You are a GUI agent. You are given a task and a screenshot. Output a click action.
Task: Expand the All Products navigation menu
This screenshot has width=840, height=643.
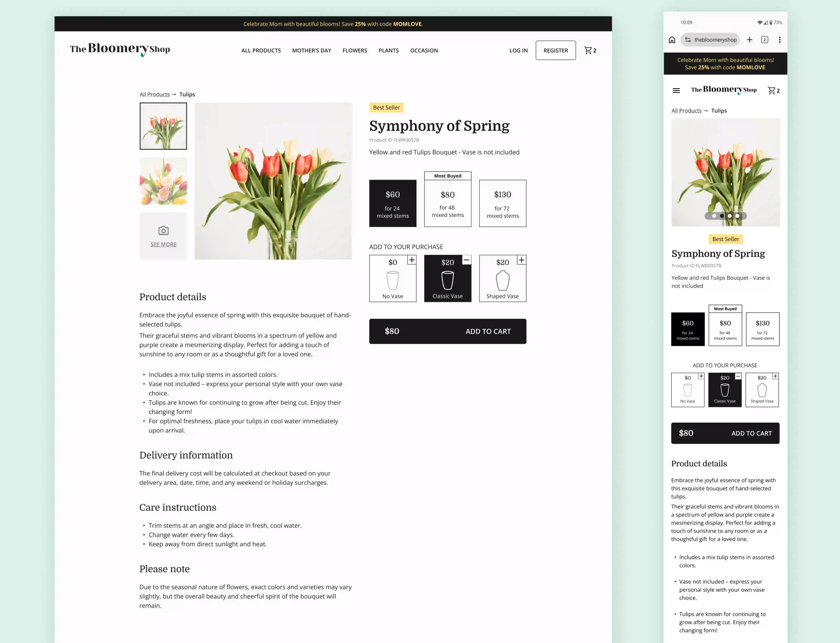tap(261, 50)
